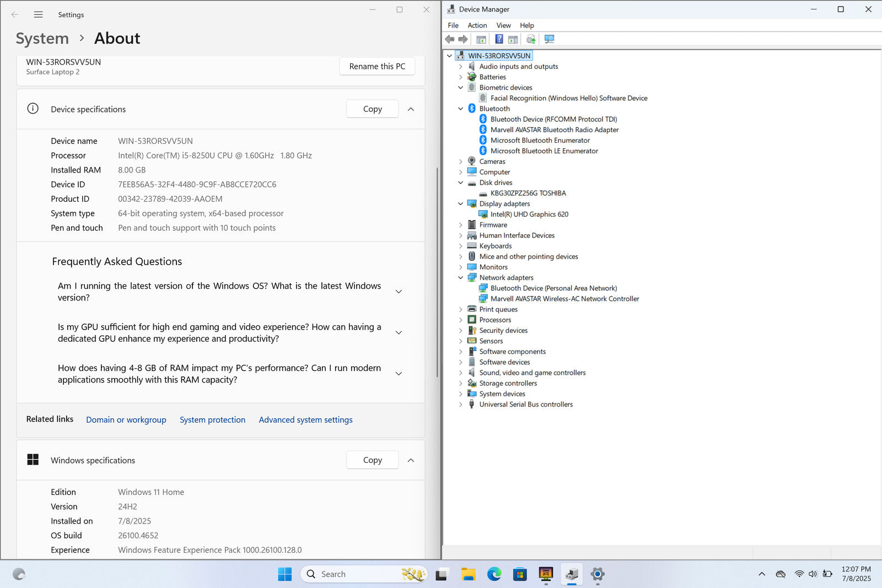Click the Windows Start button

[x=285, y=574]
